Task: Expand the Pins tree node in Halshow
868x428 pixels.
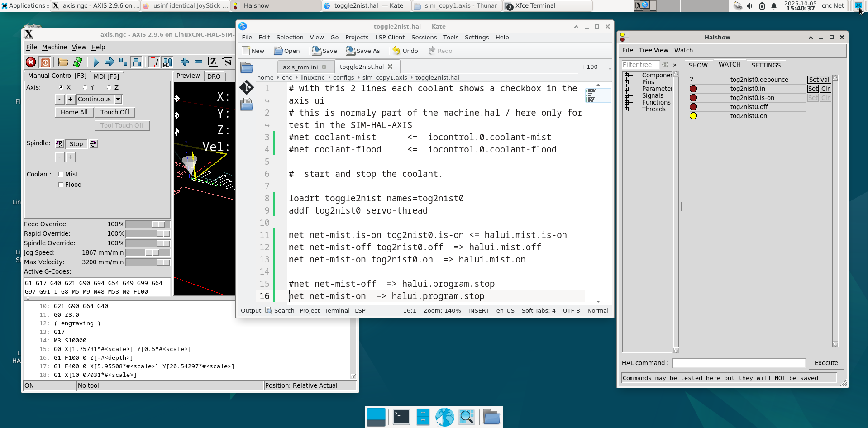Action: click(x=628, y=82)
